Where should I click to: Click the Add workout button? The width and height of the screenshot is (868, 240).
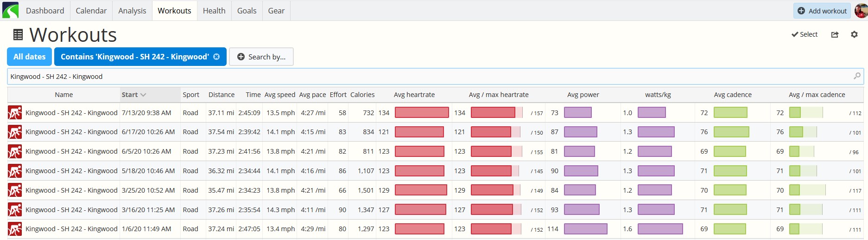822,11
